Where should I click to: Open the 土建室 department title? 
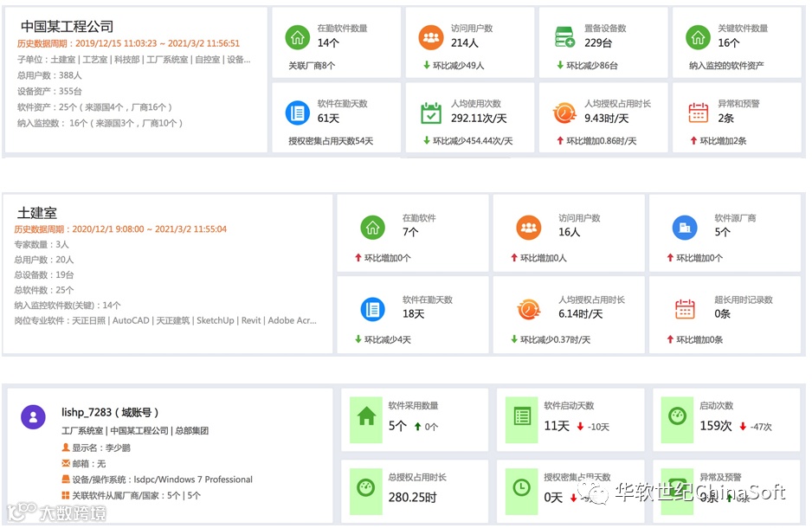[37, 213]
